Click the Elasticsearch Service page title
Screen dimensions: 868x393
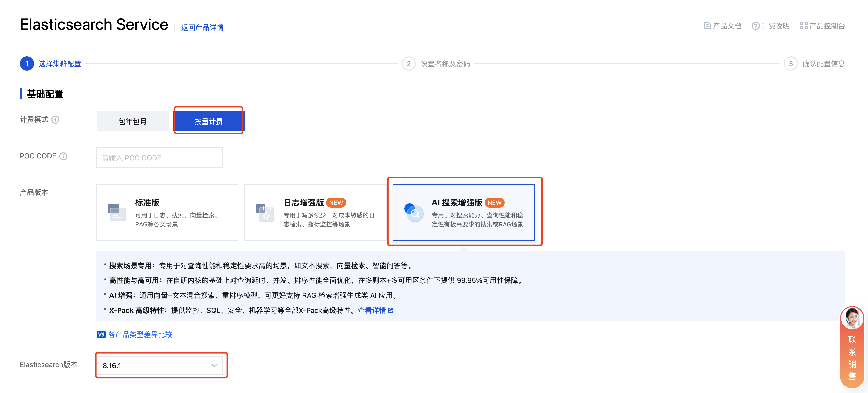(94, 25)
